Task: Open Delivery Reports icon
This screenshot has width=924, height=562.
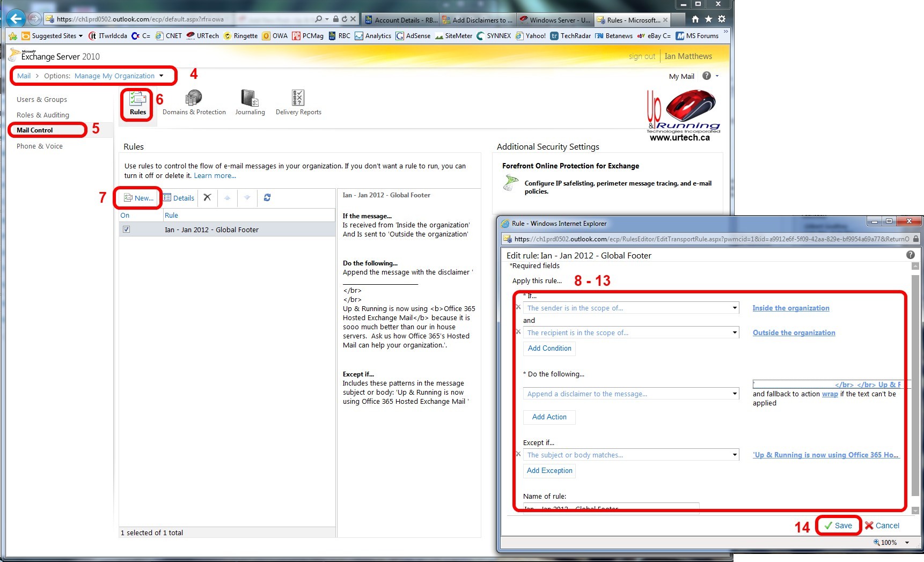Action: tap(298, 103)
